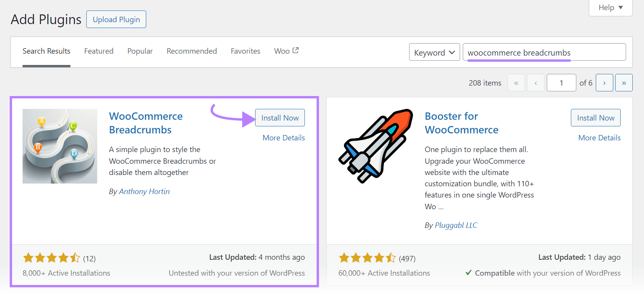Click the Upload Plugin button
This screenshot has height=294, width=644.
click(x=116, y=19)
